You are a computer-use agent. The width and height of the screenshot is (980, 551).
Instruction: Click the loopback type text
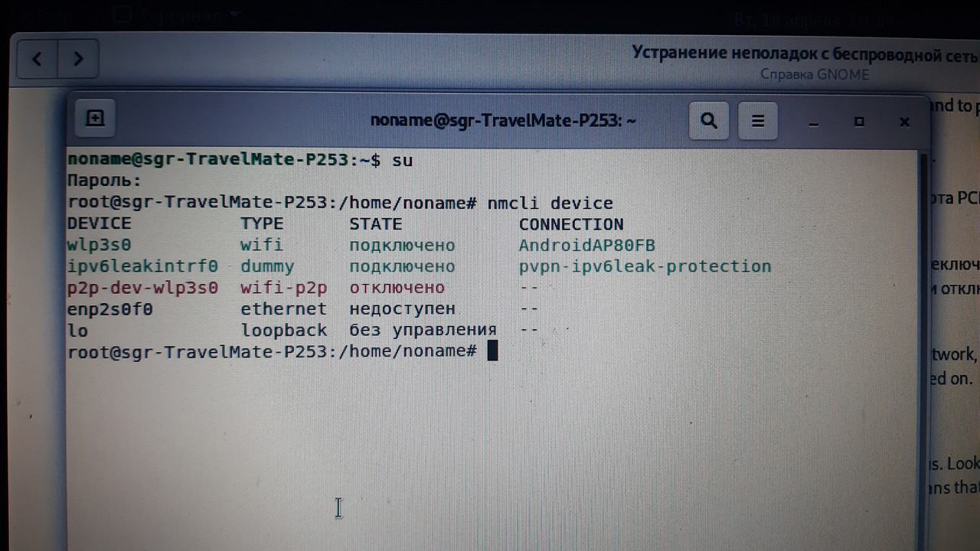click(x=284, y=331)
